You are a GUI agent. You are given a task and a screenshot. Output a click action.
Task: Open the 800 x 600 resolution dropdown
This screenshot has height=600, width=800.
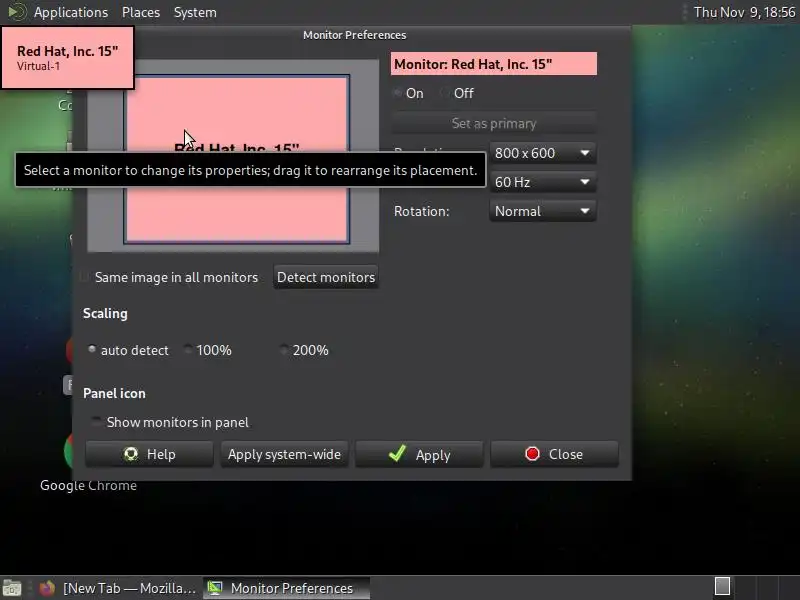coord(542,153)
